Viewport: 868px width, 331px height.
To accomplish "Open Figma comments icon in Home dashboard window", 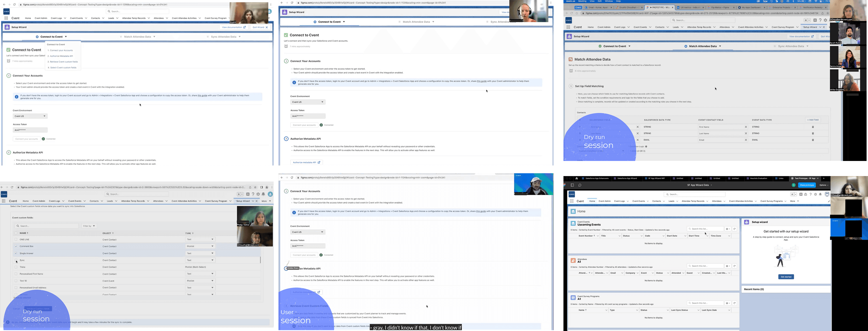I will 580,185.
